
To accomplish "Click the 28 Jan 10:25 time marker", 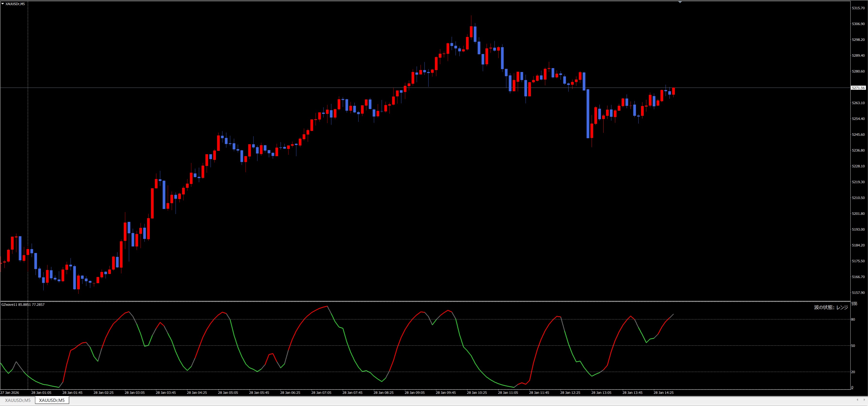I will (477, 393).
